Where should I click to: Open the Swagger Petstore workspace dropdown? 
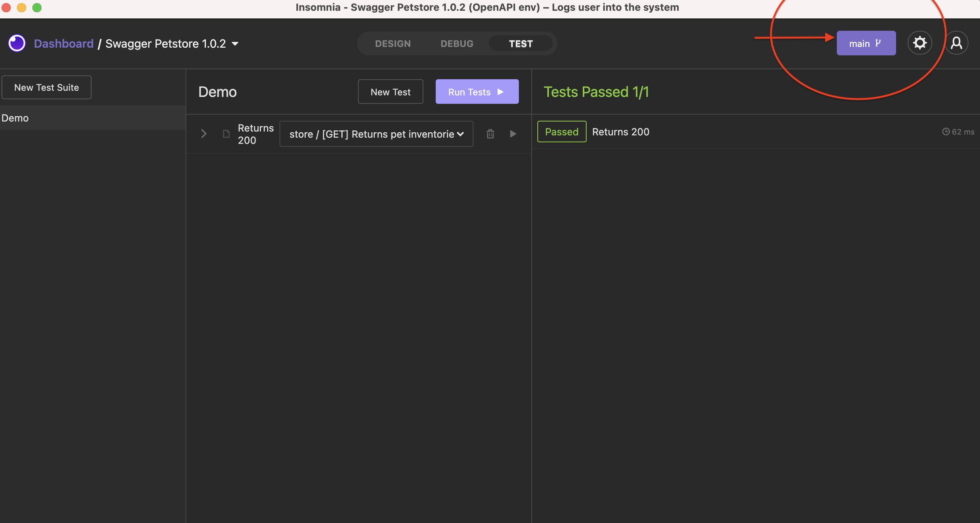click(x=235, y=43)
